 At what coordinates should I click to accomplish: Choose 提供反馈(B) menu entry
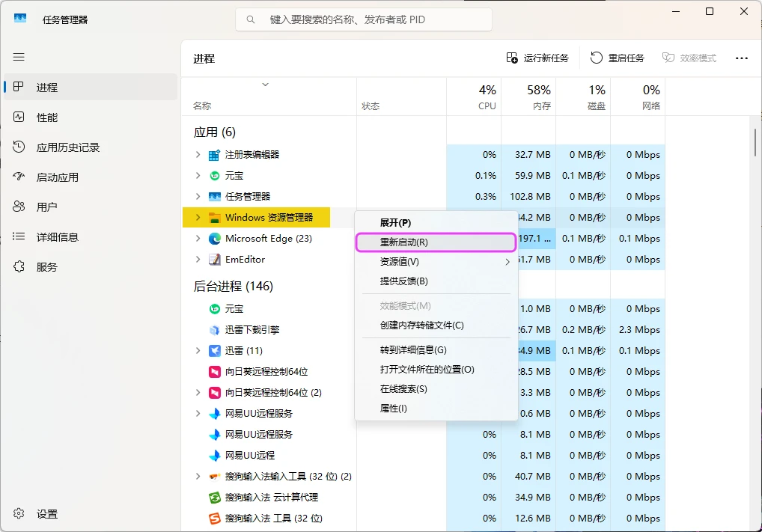pyautogui.click(x=436, y=281)
